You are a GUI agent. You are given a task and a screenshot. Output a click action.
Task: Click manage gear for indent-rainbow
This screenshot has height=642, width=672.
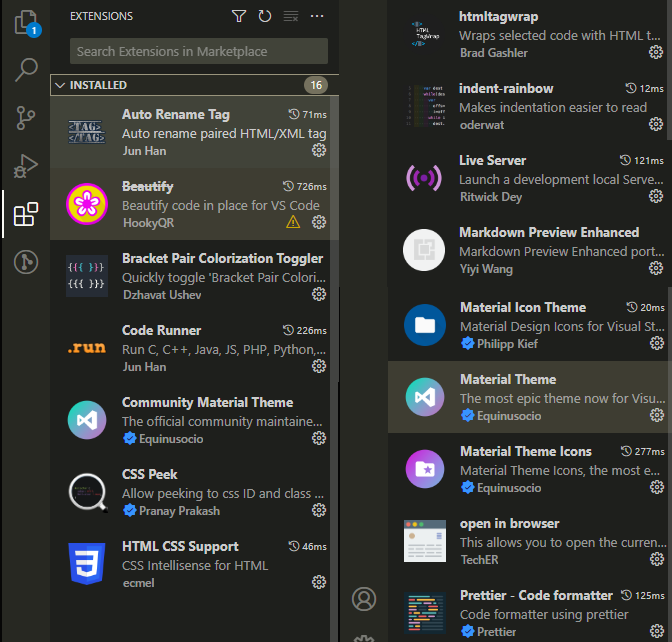pyautogui.click(x=656, y=124)
